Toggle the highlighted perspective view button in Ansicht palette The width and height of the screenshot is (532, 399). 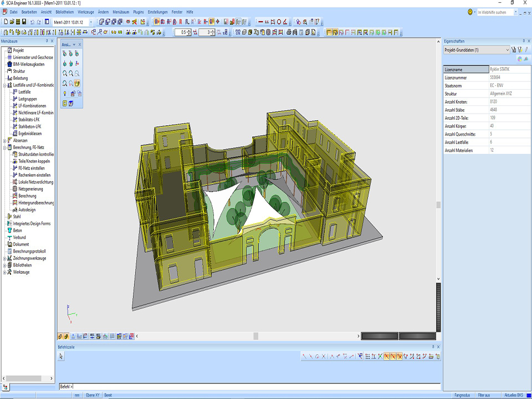[77, 83]
